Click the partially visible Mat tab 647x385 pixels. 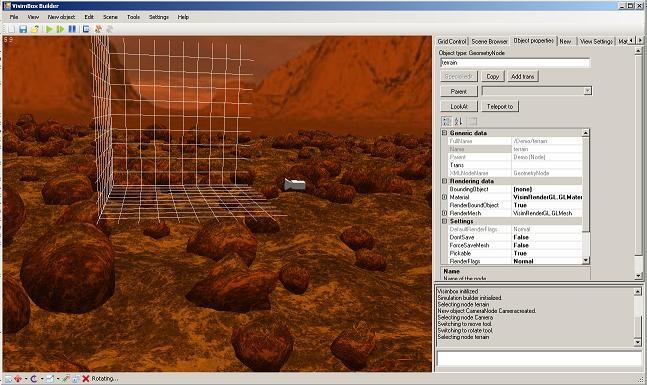622,41
